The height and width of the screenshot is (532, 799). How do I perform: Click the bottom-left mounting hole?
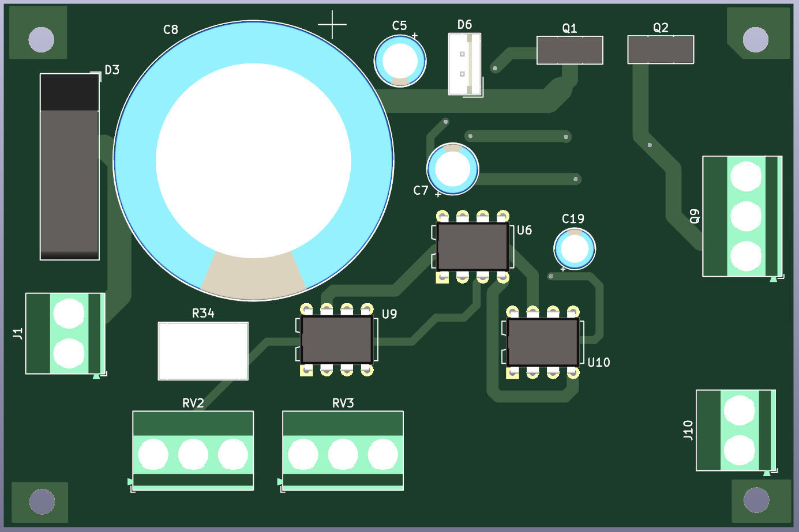pyautogui.click(x=42, y=501)
